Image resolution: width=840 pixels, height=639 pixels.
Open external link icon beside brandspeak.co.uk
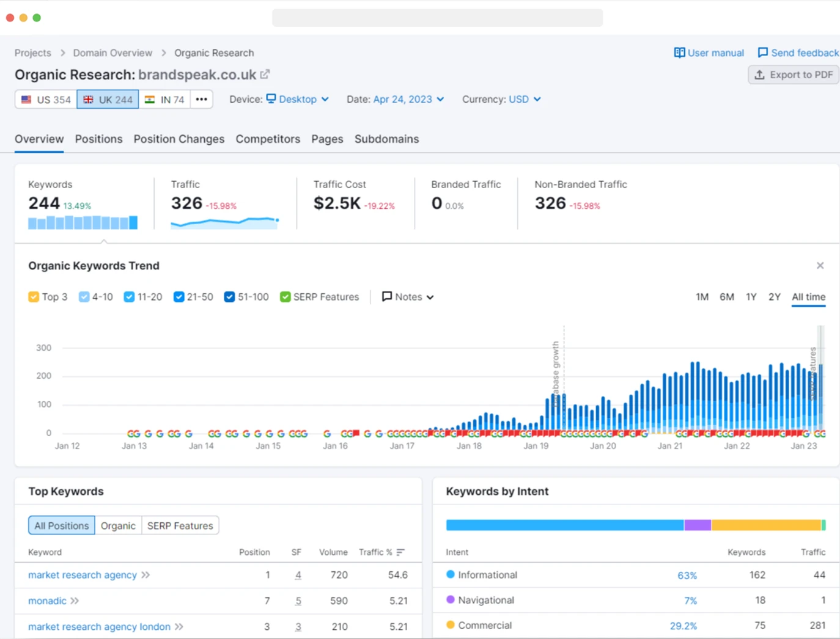(265, 75)
